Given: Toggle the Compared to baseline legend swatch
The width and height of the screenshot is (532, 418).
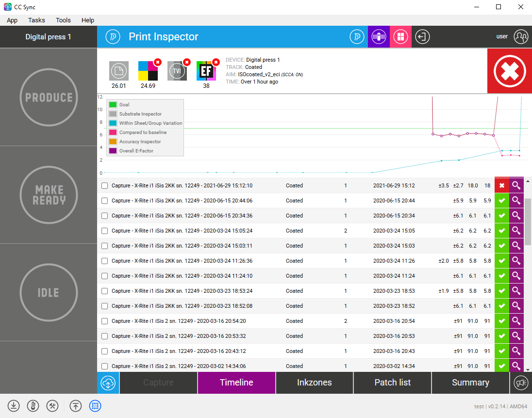Looking at the screenshot, I should (113, 133).
